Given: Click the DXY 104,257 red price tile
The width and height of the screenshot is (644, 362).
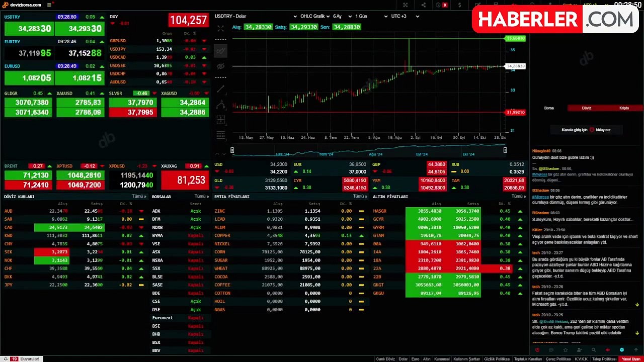Looking at the screenshot, I should [x=188, y=20].
